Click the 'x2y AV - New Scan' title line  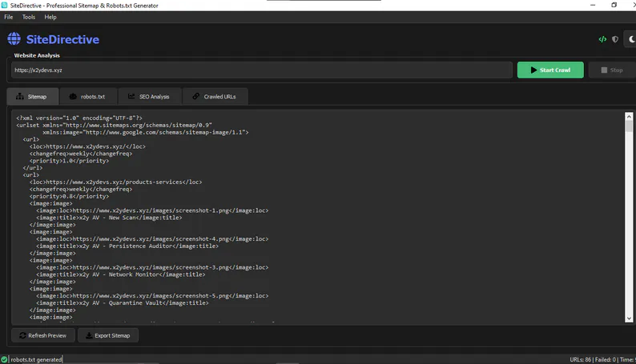109,218
